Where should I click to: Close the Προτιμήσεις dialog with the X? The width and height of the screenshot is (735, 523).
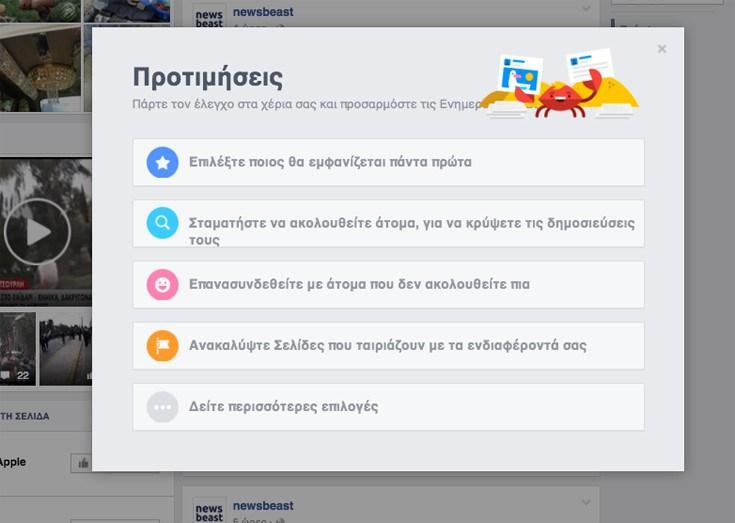[x=662, y=49]
